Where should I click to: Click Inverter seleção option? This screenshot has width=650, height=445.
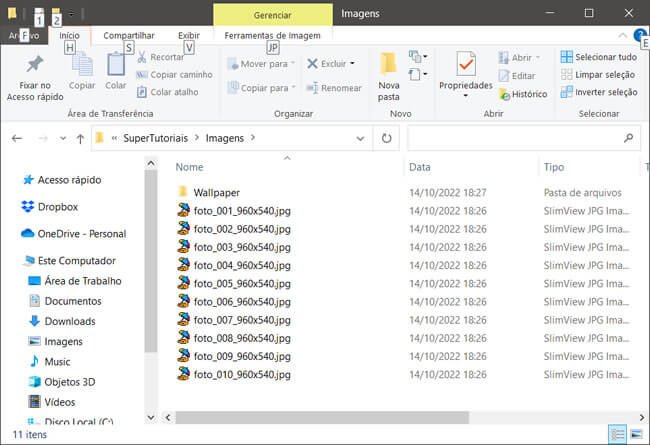click(x=599, y=92)
